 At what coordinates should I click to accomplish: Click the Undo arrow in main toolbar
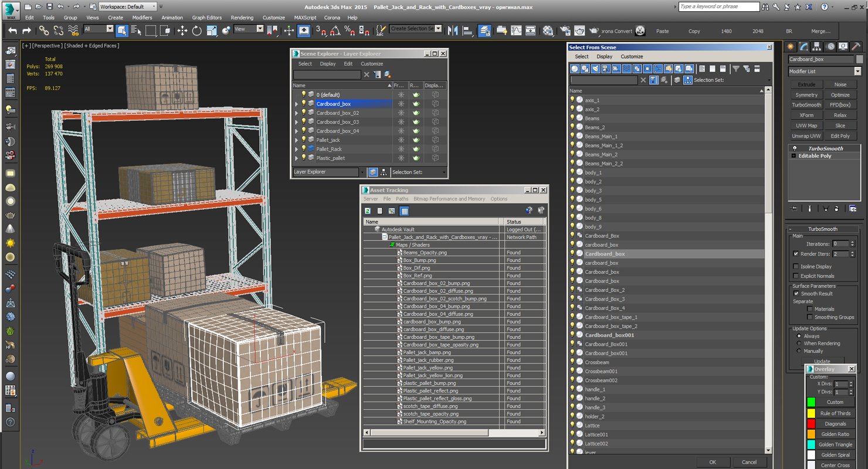12,30
